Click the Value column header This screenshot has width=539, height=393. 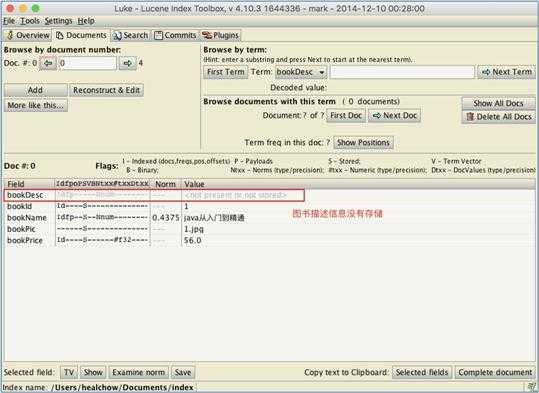coord(358,184)
